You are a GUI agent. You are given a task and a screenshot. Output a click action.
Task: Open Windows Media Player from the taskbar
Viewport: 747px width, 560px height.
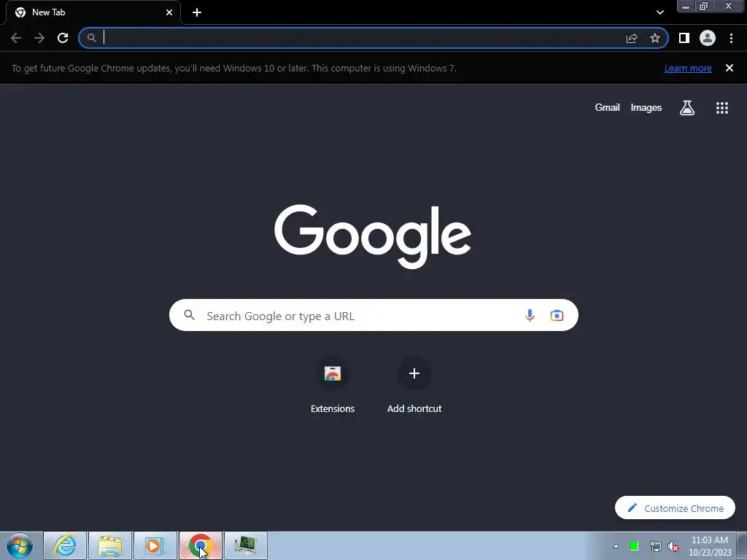tap(155, 545)
